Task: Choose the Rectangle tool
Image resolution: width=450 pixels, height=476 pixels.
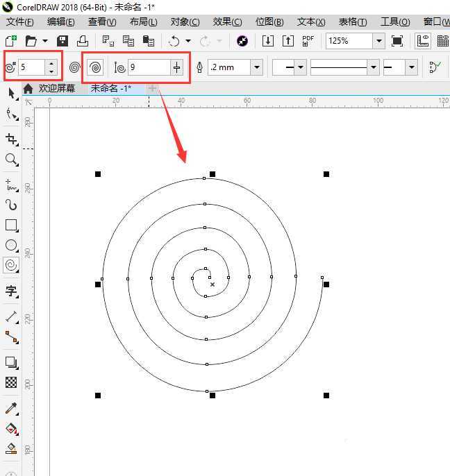Action: pos(11,225)
